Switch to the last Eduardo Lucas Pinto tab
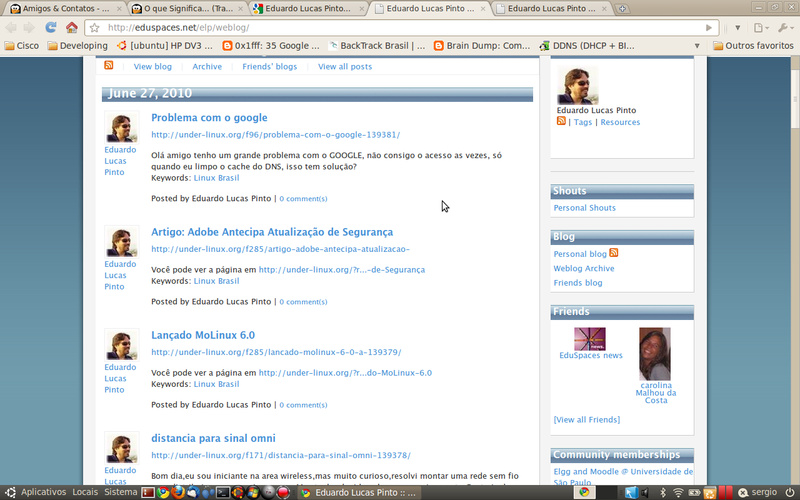This screenshot has height=500, width=800. coord(551,9)
